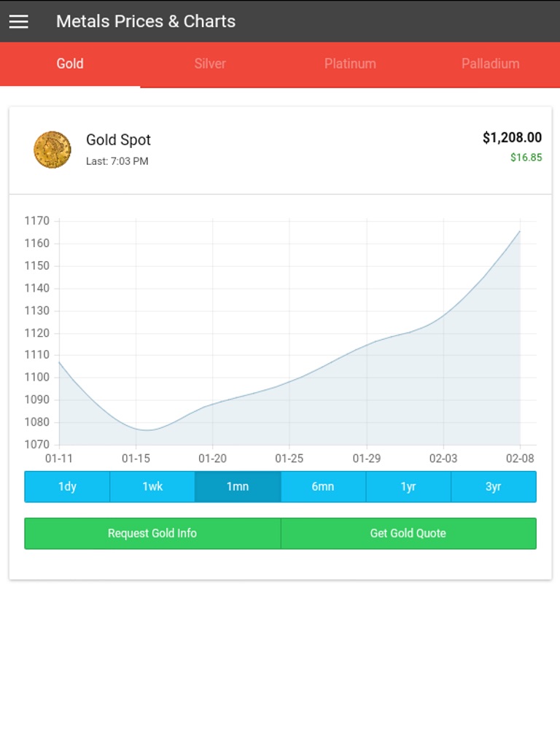Open the hamburger navigation menu
The width and height of the screenshot is (560, 732).
pyautogui.click(x=18, y=21)
